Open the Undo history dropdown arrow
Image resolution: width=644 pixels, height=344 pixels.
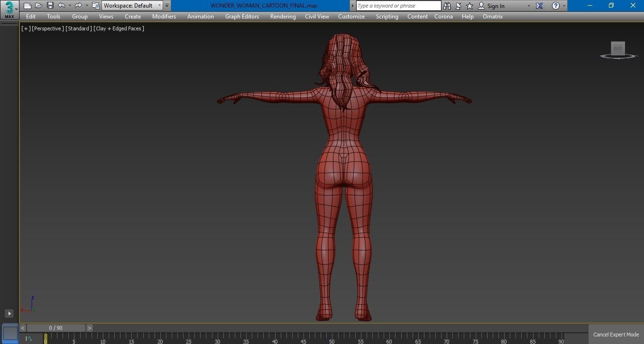(70, 6)
